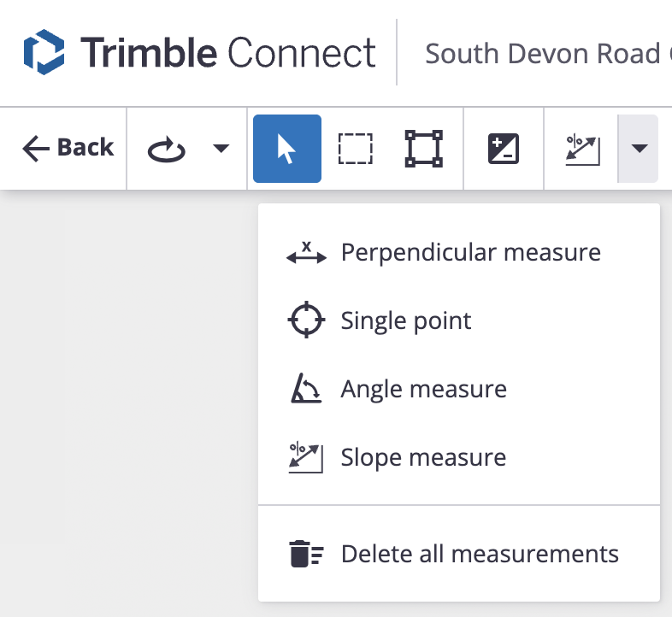672x617 pixels.
Task: Click the Trimble Connect wordmark text
Action: [228, 53]
